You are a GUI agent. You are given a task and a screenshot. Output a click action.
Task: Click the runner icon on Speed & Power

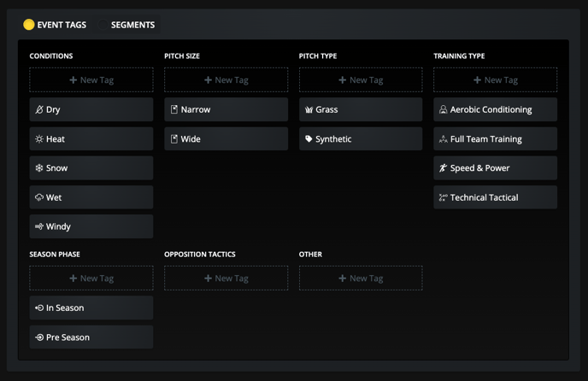(x=443, y=168)
